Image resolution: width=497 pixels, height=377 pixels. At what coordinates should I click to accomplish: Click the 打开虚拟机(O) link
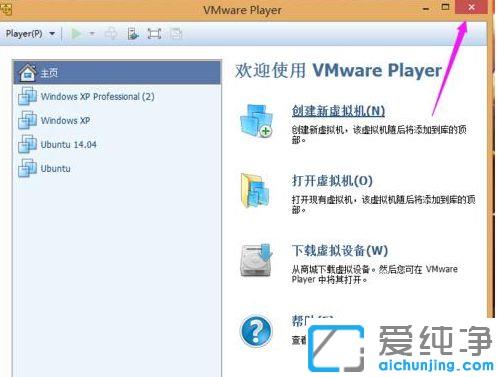[332, 181]
